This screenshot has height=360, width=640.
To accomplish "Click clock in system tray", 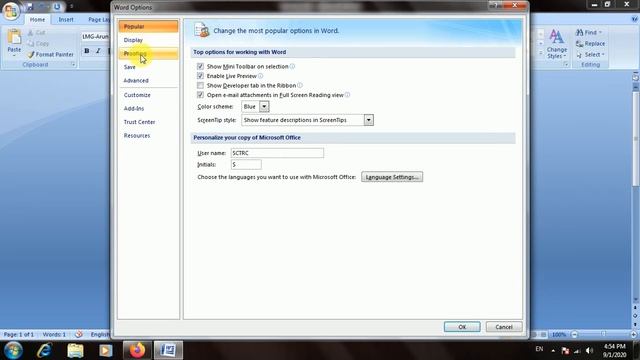I will click(x=614, y=351).
